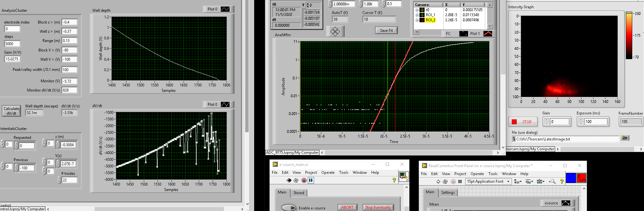Open the Operate menu in e-source_main.vi
This screenshot has height=211, width=644.
coord(328,173)
